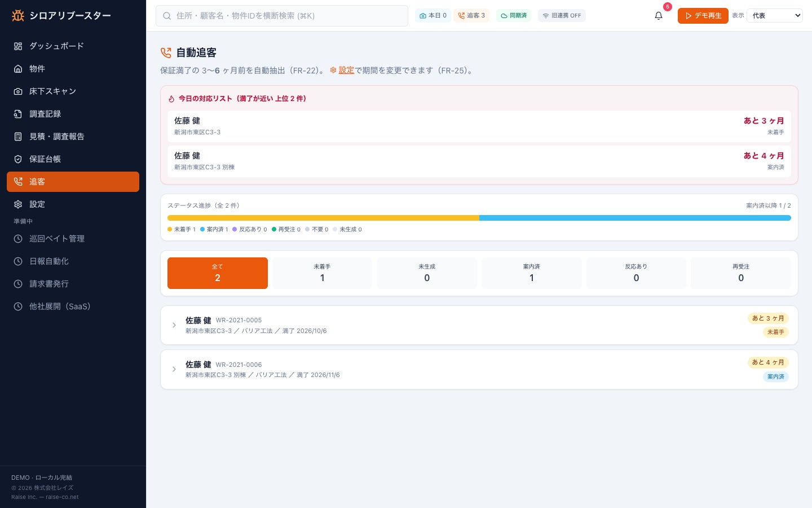The image size is (812, 508).
Task: Select the 未着手 1 filter tab
Action: tap(322, 273)
